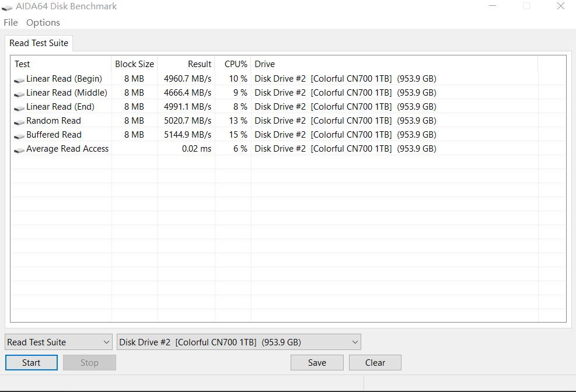Click the disk icon beside Average Read Access
Image resolution: width=576 pixels, height=392 pixels.
click(x=19, y=148)
